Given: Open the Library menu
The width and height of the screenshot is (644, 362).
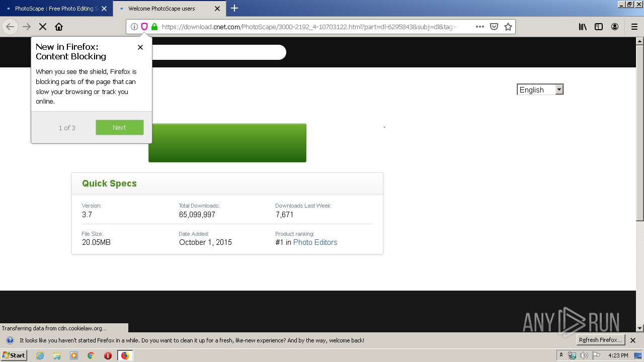Looking at the screenshot, I should click(x=583, y=27).
